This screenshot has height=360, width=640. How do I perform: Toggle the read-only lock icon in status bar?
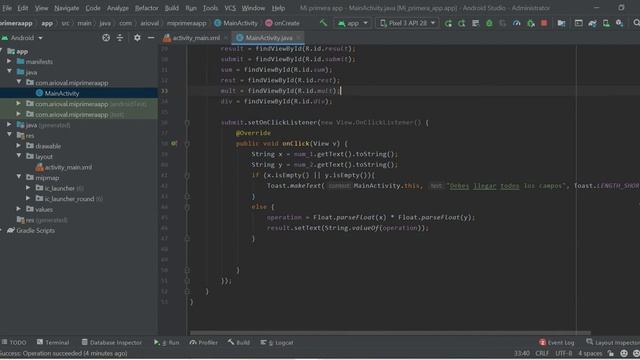point(611,353)
